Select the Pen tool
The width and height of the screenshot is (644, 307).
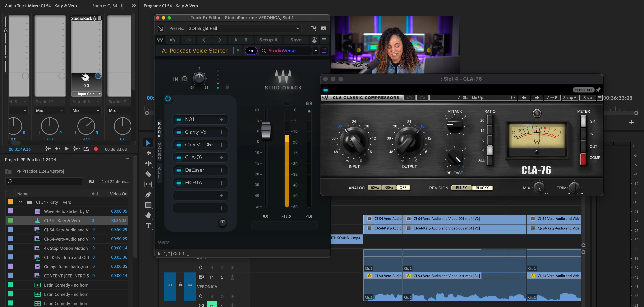tap(148, 194)
